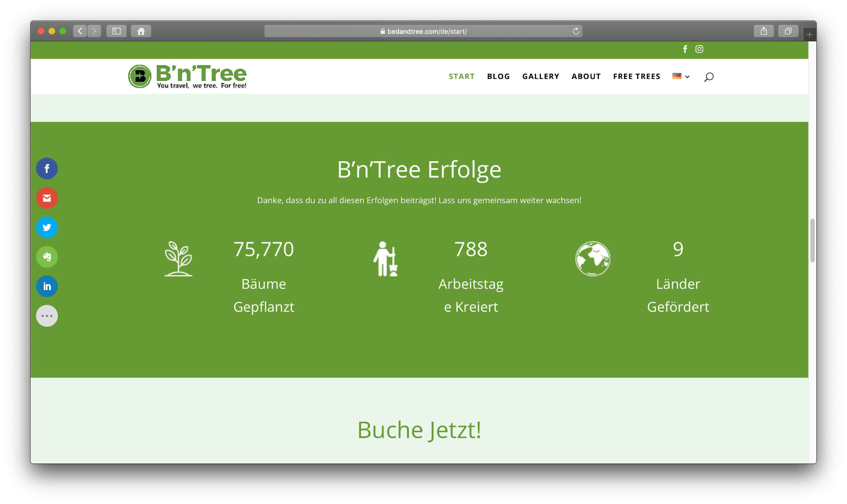Share on Twitter using sidebar icon

47,228
